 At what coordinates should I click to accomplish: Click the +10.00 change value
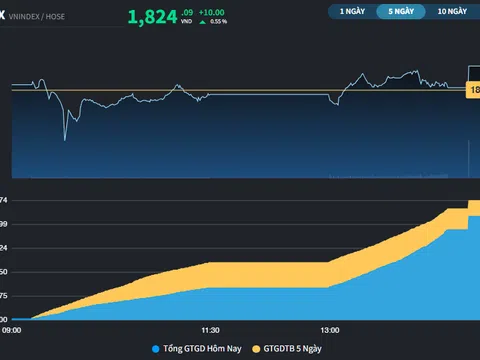click(212, 13)
